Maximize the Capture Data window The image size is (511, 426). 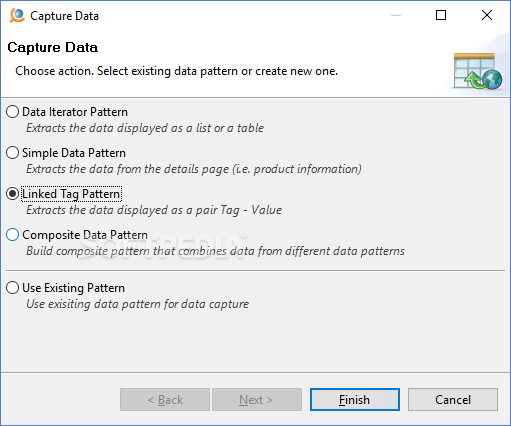[x=441, y=15]
